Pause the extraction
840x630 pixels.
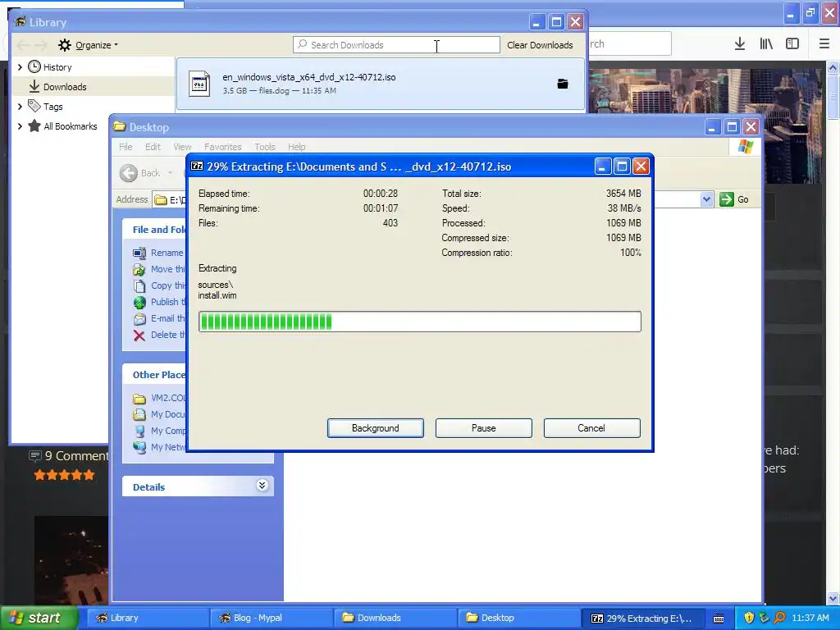(483, 428)
